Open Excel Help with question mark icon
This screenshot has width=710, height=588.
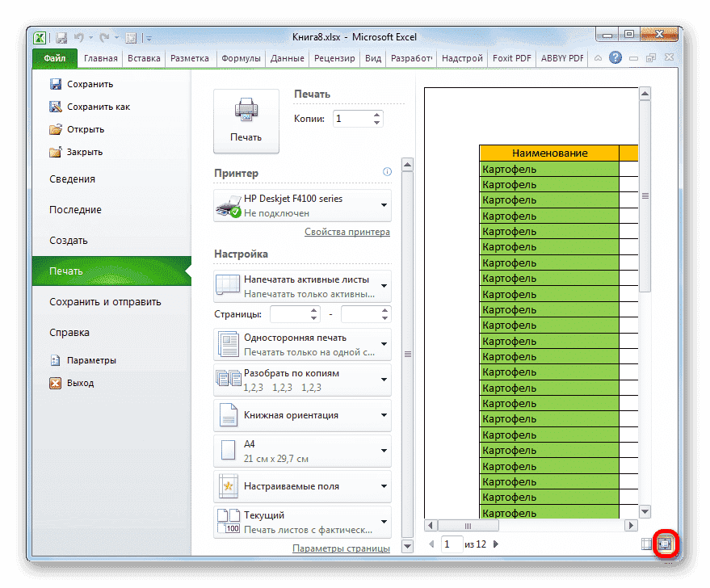tap(615, 57)
